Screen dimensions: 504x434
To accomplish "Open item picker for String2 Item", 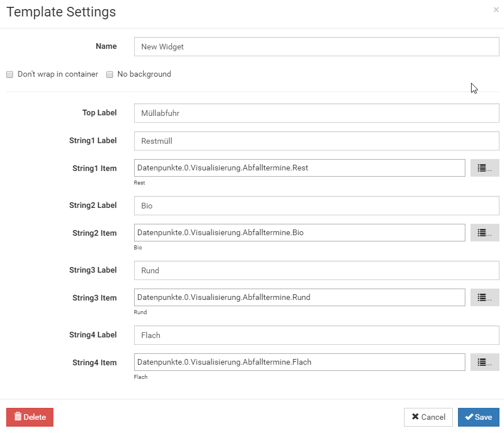I will click(484, 233).
